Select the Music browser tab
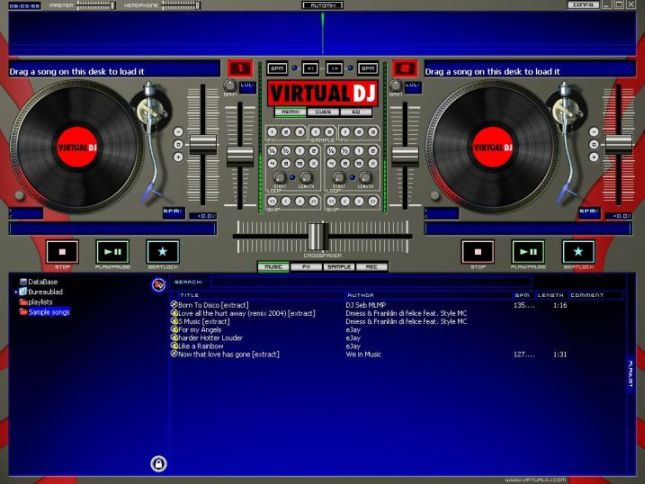 tap(273, 267)
